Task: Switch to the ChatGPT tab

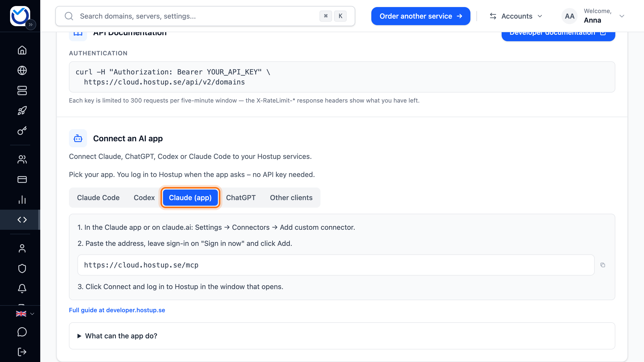Action: coord(241,198)
